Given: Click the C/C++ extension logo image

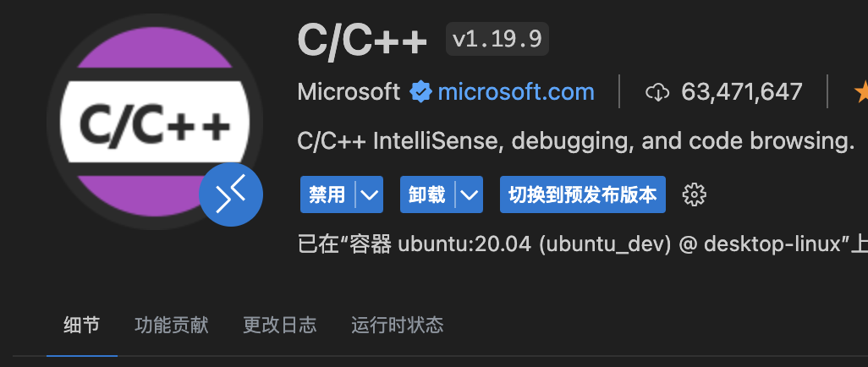Looking at the screenshot, I should (x=155, y=121).
